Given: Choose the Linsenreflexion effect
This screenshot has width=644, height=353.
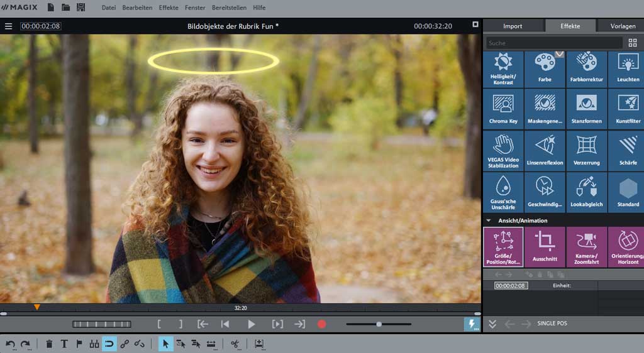Looking at the screenshot, I should coord(545,151).
